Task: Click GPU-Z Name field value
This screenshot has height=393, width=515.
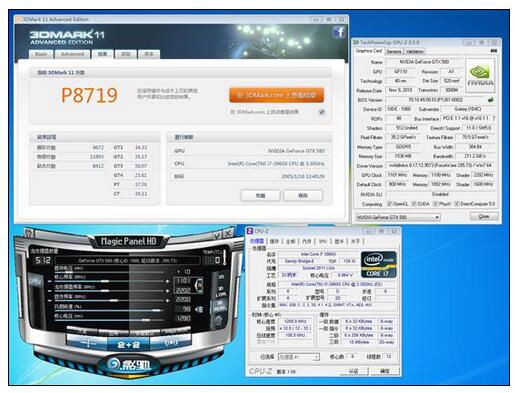Action: click(424, 62)
